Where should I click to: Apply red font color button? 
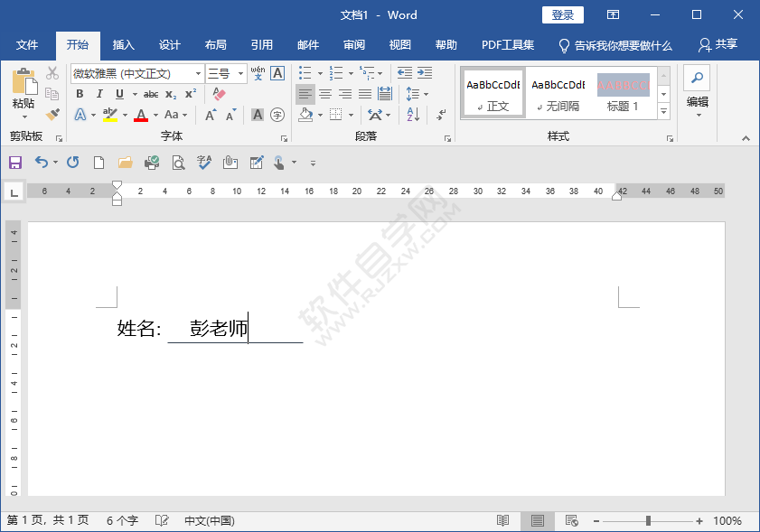pos(141,115)
